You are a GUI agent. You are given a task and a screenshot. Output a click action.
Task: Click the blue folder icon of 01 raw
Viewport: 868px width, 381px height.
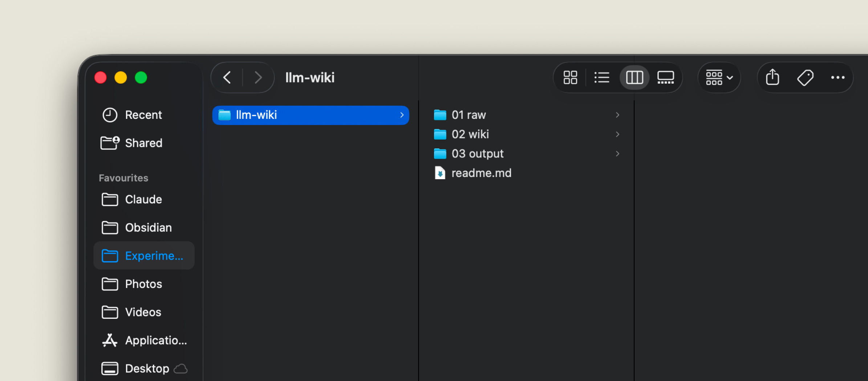click(440, 115)
